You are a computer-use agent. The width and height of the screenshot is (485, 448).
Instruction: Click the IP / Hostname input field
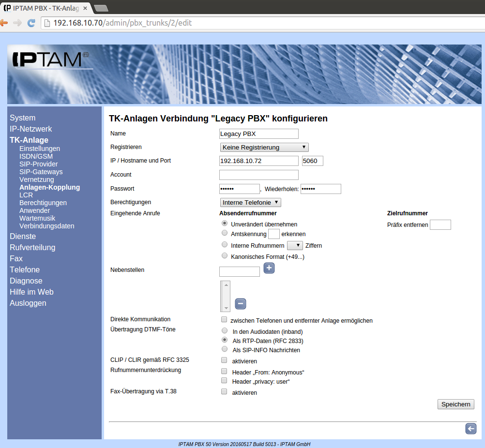[258, 161]
